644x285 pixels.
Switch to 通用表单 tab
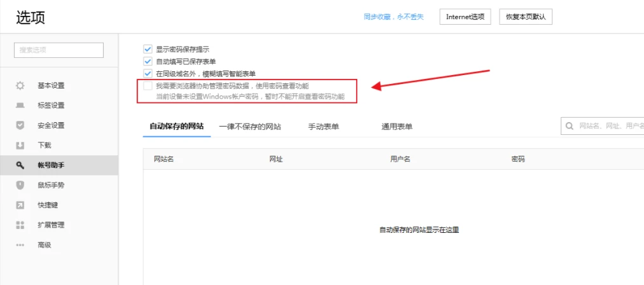397,127
